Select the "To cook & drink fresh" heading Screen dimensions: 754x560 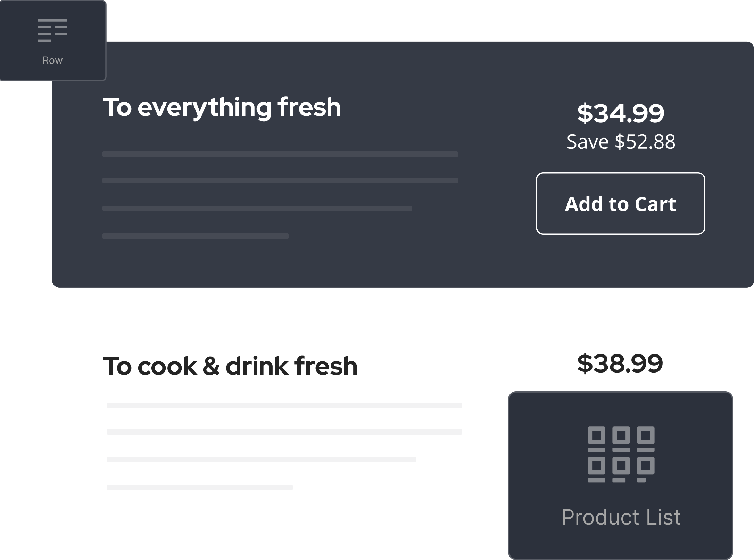[x=230, y=366]
